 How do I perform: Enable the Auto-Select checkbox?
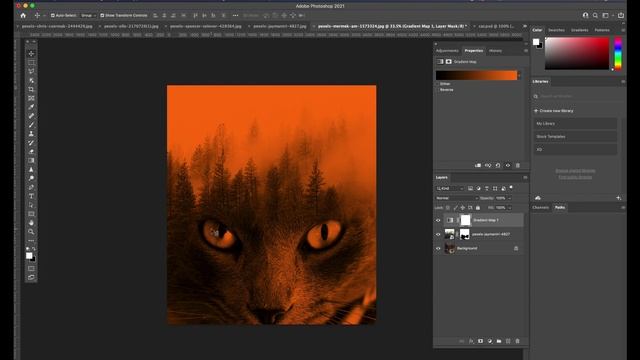click(53, 16)
